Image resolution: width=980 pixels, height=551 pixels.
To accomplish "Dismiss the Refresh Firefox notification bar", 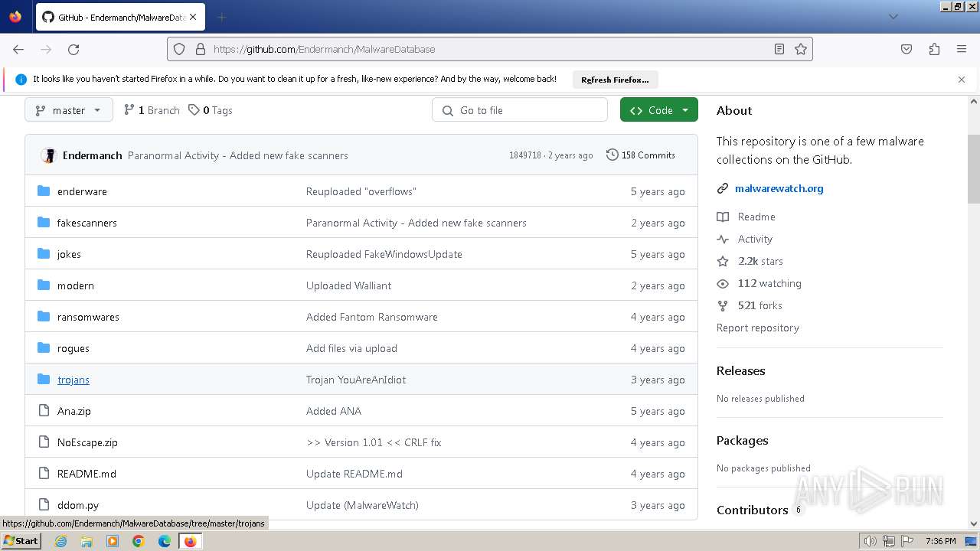I will click(962, 80).
